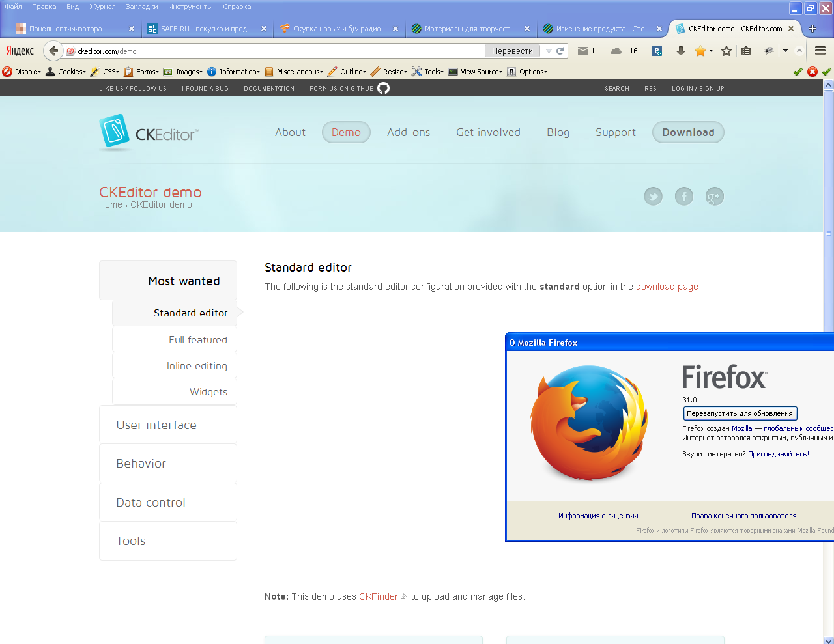Click the Yandex logo button in the navigation bar
Screen dimensions: 834x644
click(20, 51)
